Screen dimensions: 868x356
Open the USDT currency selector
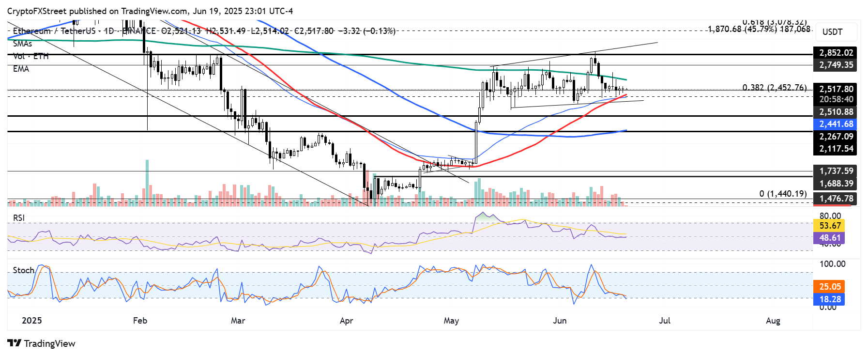pos(832,32)
